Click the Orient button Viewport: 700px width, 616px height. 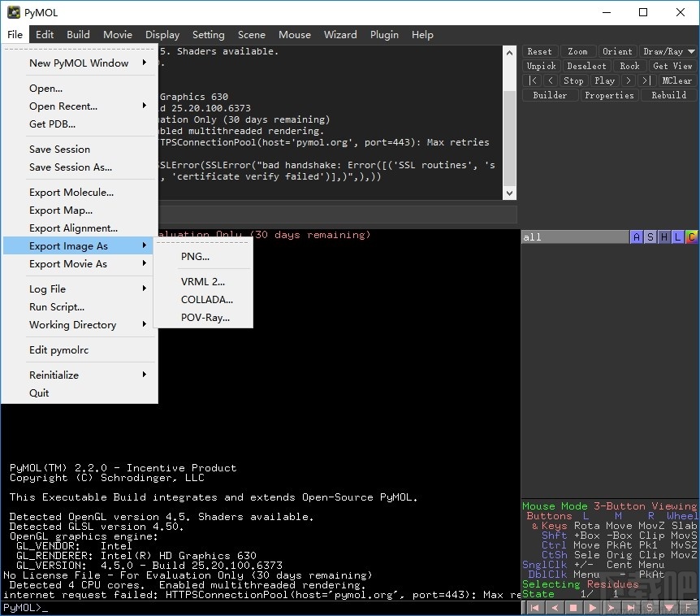617,51
